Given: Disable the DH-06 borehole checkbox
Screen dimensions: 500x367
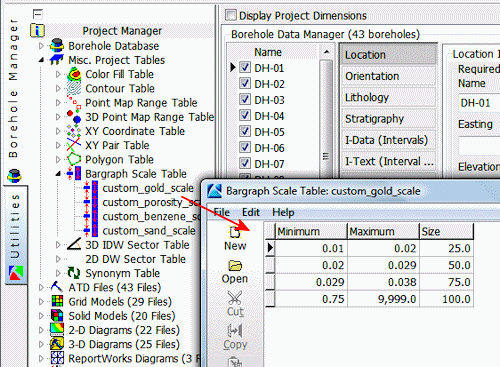Looking at the screenshot, I should [245, 147].
